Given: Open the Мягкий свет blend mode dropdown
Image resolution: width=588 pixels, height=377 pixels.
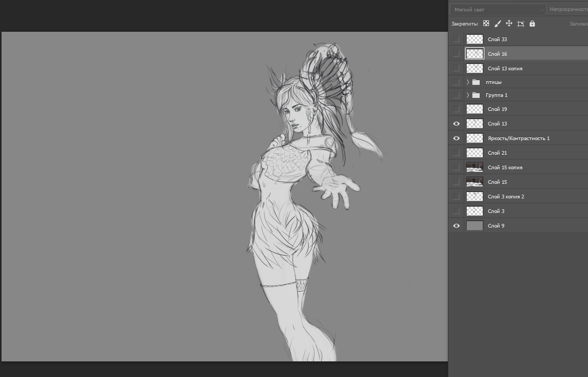Looking at the screenshot, I should (497, 9).
